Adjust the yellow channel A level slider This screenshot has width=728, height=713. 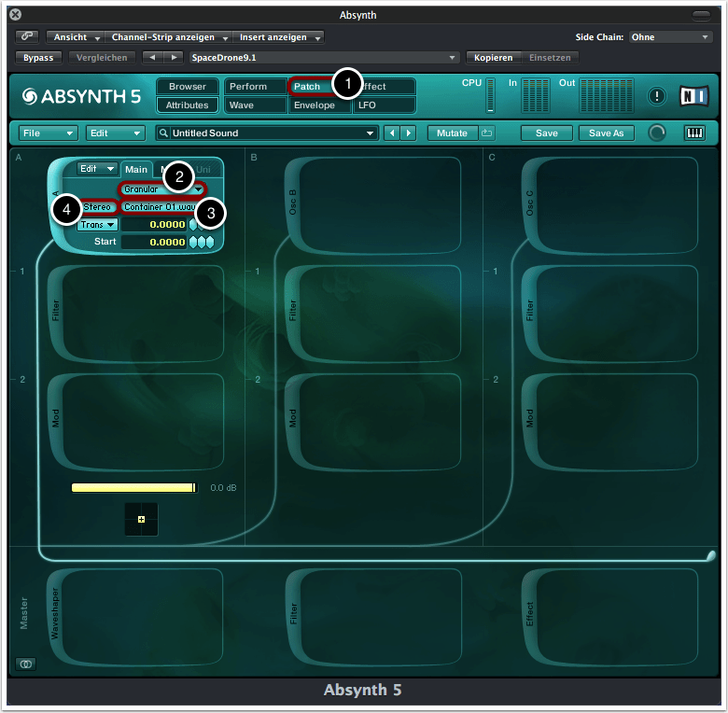tap(134, 488)
